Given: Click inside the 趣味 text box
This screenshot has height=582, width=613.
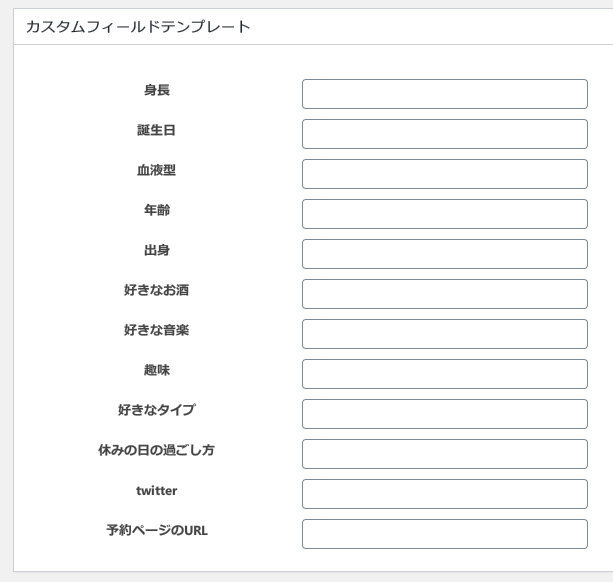Looking at the screenshot, I should click(444, 374).
